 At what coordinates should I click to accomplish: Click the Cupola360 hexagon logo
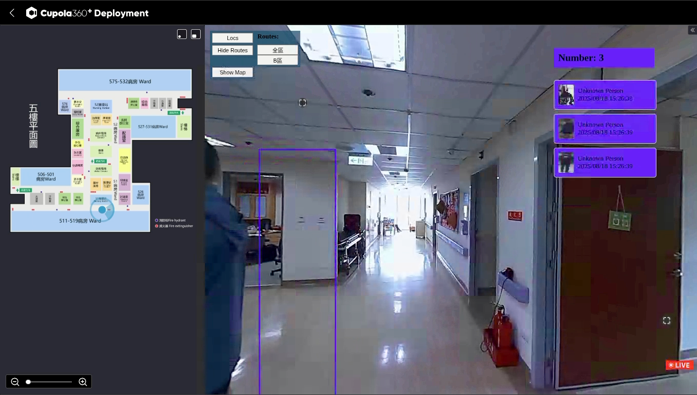click(31, 13)
